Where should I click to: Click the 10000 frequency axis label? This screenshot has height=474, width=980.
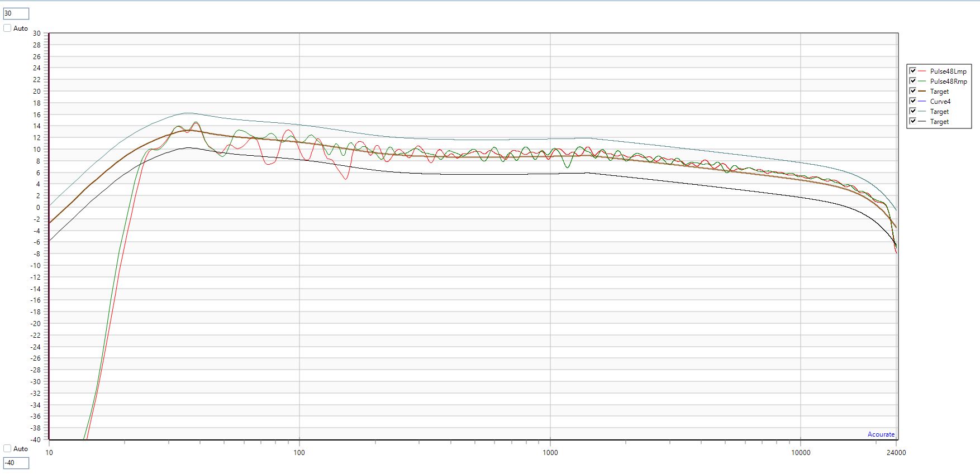point(801,453)
